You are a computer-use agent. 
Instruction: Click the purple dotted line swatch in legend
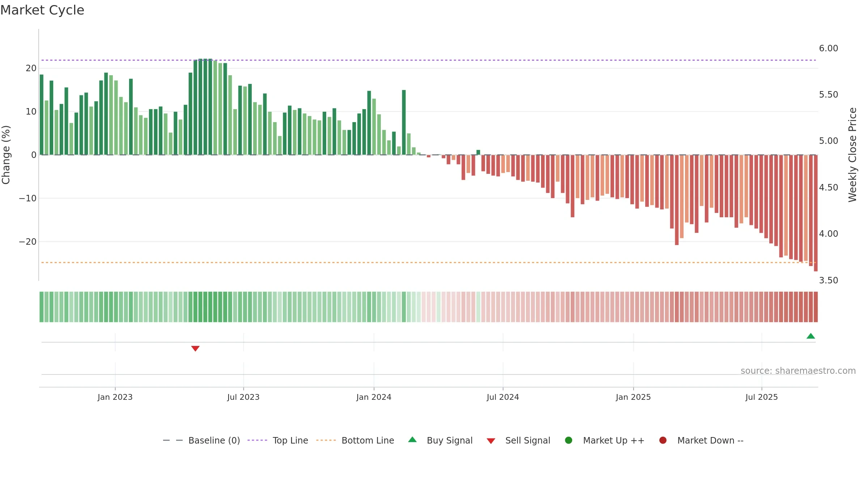258,440
